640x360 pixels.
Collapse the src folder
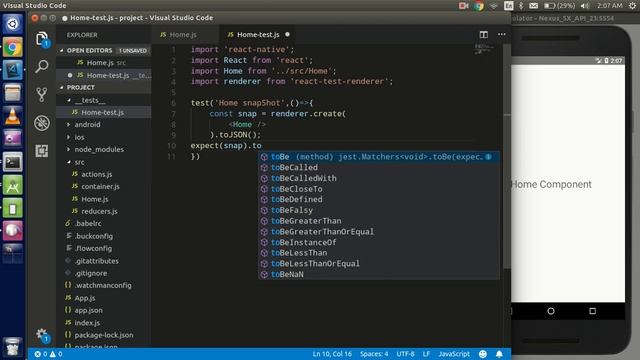point(104,162)
